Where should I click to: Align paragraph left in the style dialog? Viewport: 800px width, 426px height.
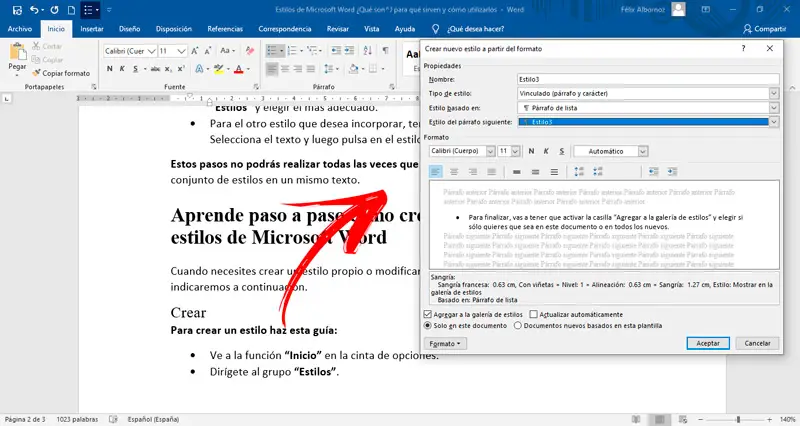(x=435, y=172)
